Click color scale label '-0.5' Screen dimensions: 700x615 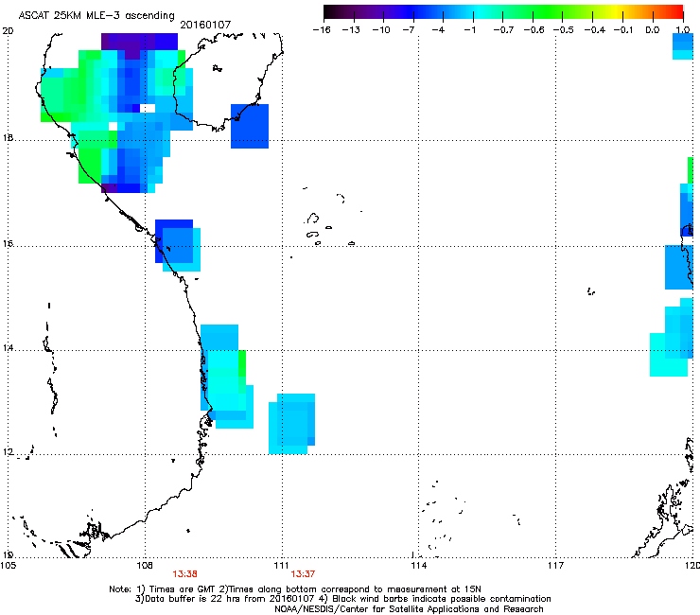coord(564,30)
